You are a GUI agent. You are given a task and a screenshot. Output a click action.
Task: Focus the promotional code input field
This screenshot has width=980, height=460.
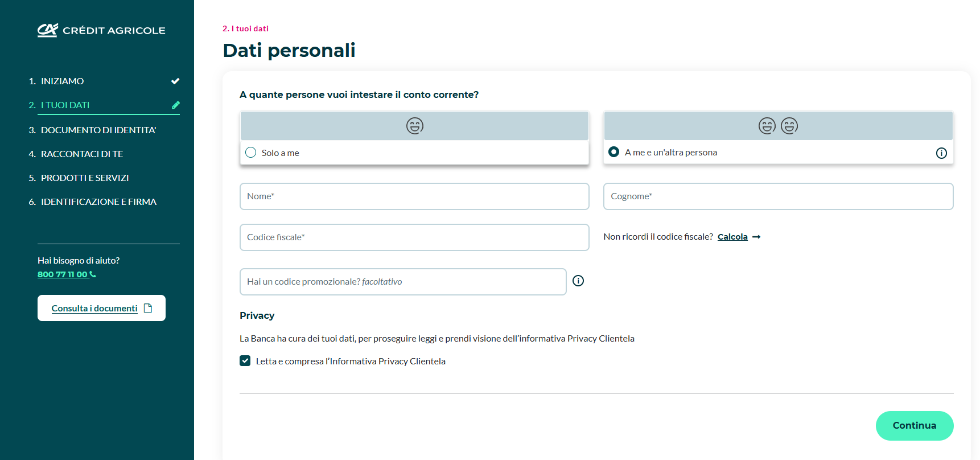403,282
